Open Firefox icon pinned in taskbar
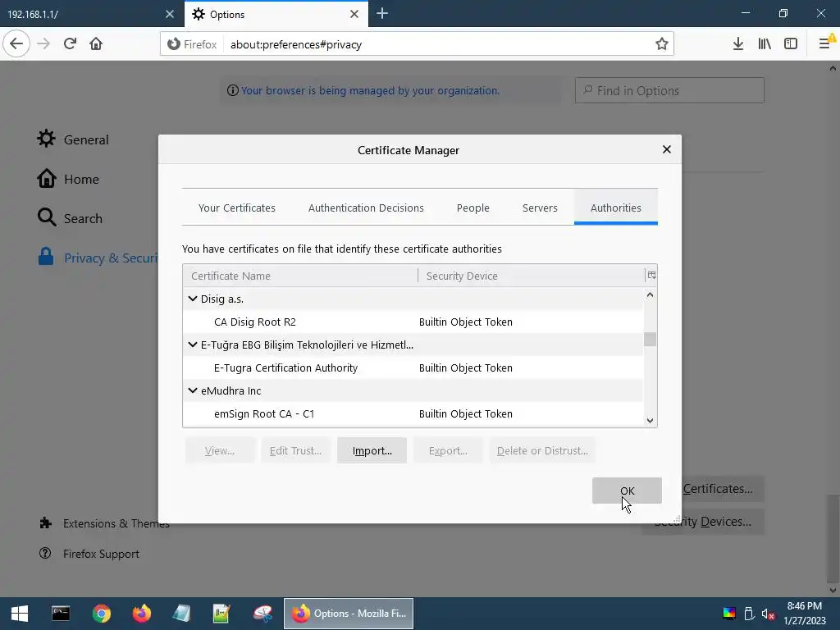This screenshot has height=630, width=840. (x=142, y=614)
